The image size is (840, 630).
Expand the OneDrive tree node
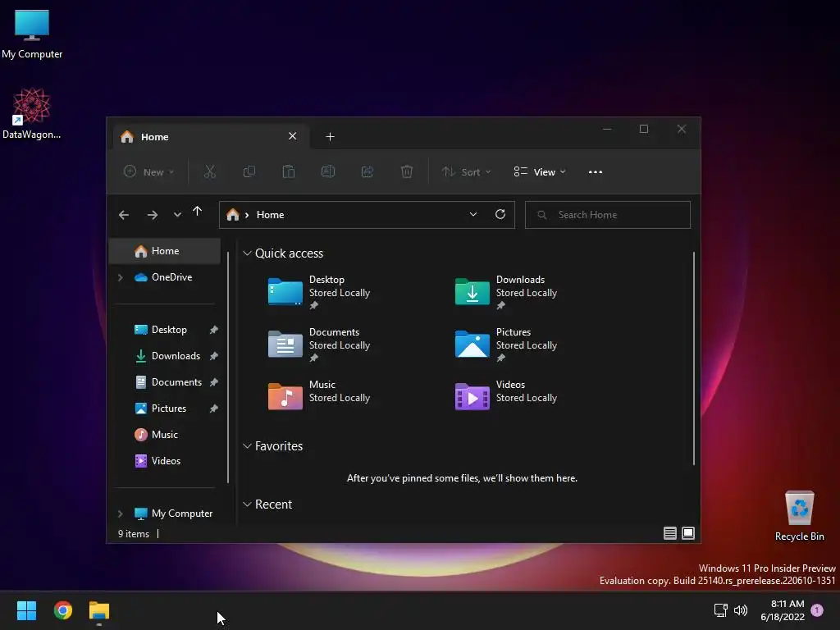121,277
